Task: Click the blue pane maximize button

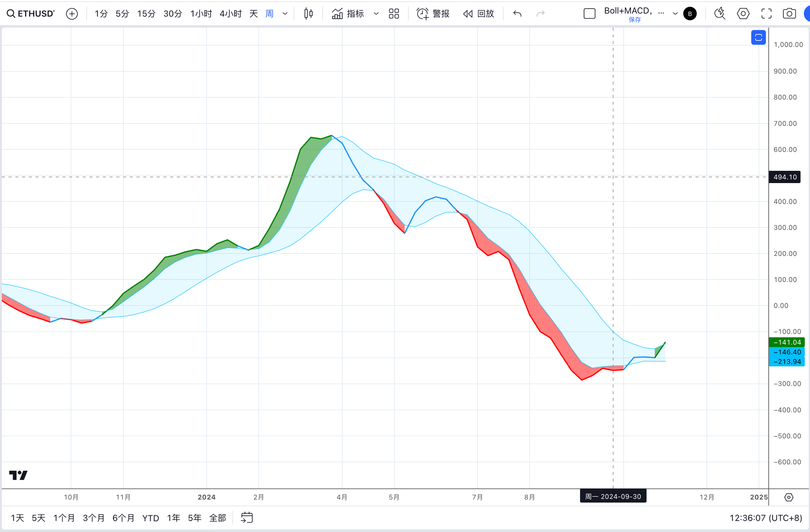Action: pyautogui.click(x=758, y=38)
